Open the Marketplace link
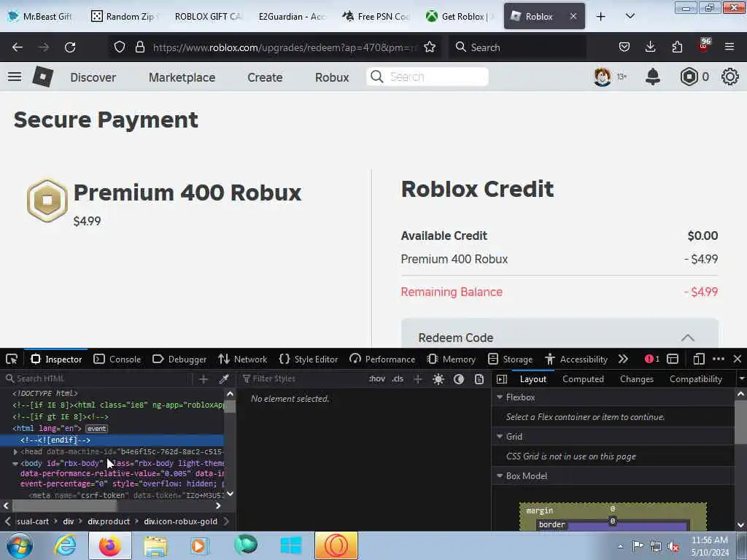 tap(182, 77)
